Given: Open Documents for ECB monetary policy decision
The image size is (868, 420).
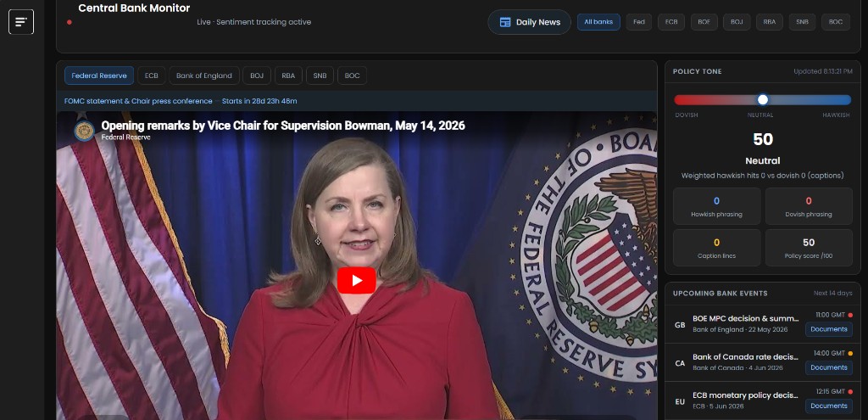Looking at the screenshot, I should pyautogui.click(x=829, y=406).
